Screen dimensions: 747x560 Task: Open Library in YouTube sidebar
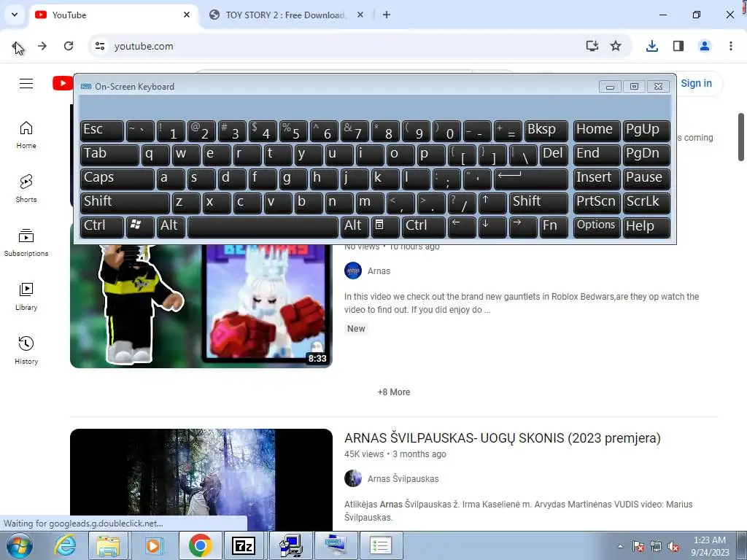(x=26, y=297)
